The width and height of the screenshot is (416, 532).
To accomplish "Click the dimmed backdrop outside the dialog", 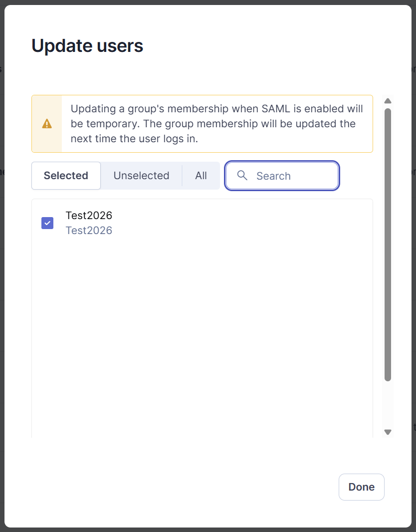I will pyautogui.click(x=414, y=271).
